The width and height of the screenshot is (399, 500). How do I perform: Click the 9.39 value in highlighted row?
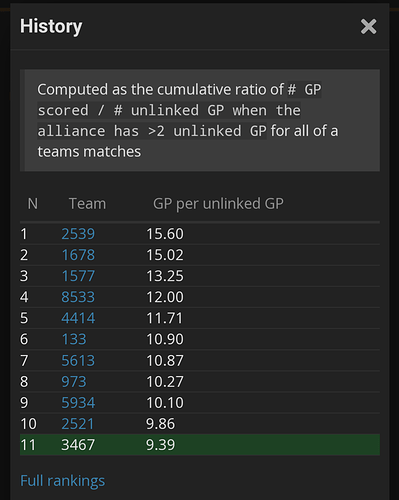coord(160,445)
